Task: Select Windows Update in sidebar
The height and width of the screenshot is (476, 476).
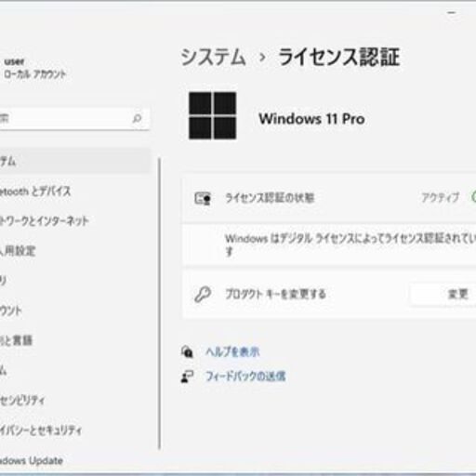Action: pyautogui.click(x=32, y=460)
